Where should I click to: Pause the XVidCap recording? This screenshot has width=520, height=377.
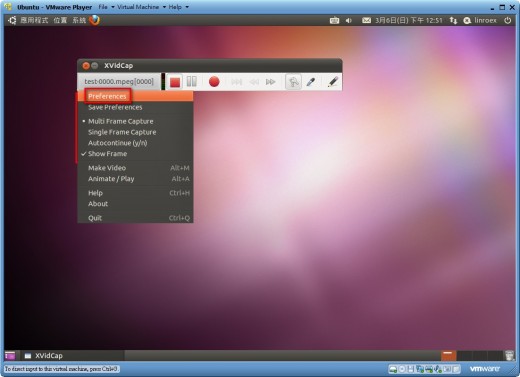tap(192, 81)
